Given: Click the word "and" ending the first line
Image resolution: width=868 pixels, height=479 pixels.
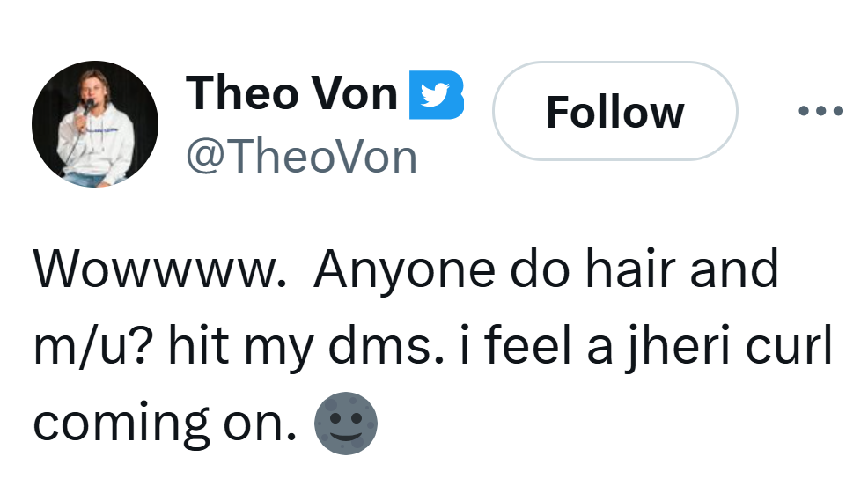Looking at the screenshot, I should point(734,271).
